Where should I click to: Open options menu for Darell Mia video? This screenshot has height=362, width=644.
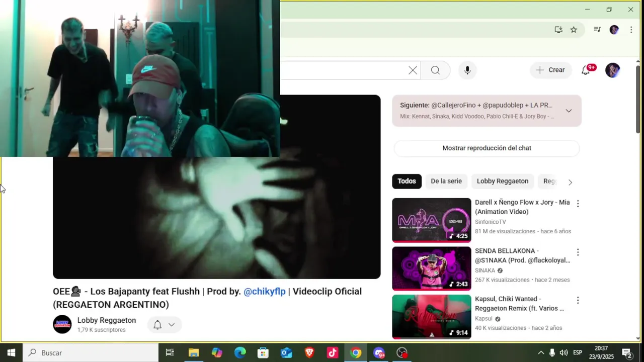pyautogui.click(x=578, y=204)
